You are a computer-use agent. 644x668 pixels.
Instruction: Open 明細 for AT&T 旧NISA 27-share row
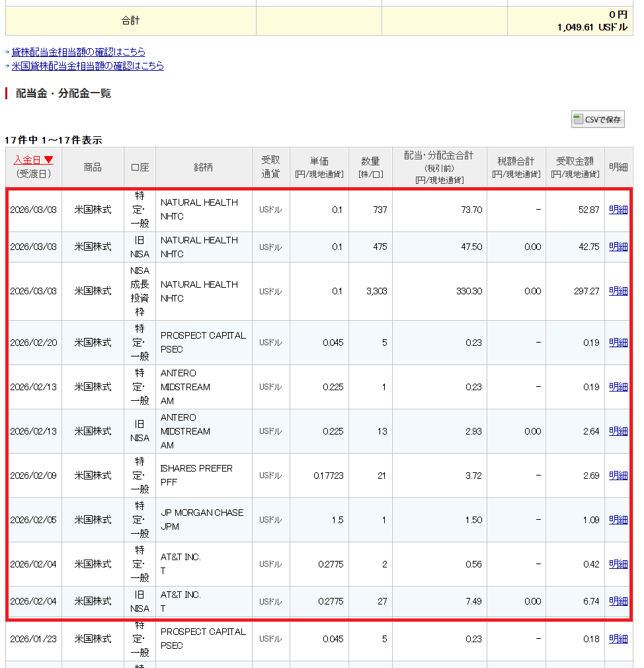pos(618,601)
